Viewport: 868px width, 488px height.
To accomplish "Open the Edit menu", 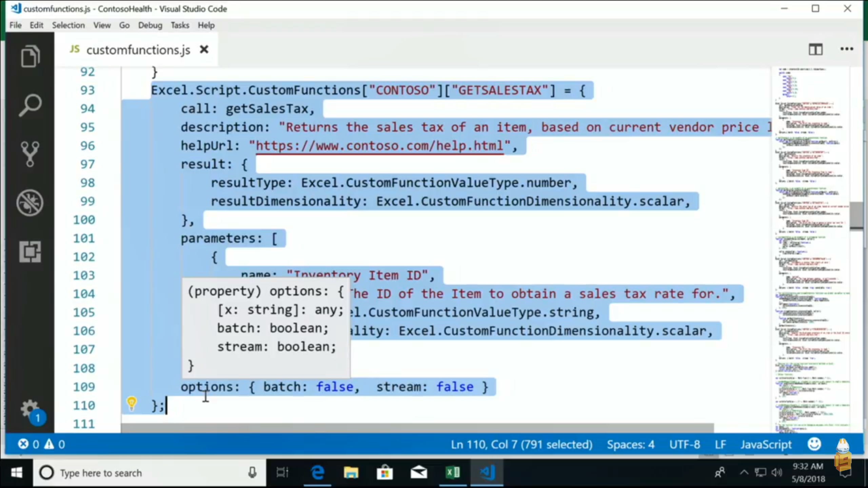I will click(36, 25).
